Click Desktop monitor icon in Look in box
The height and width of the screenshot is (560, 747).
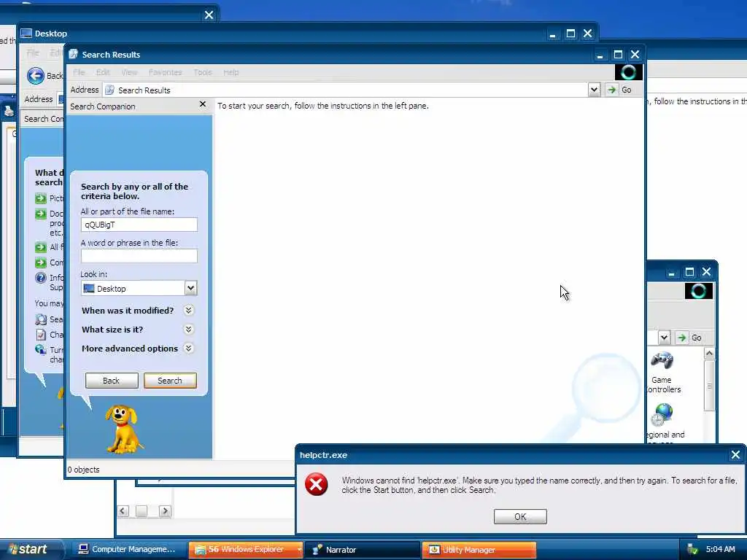[x=88, y=288]
